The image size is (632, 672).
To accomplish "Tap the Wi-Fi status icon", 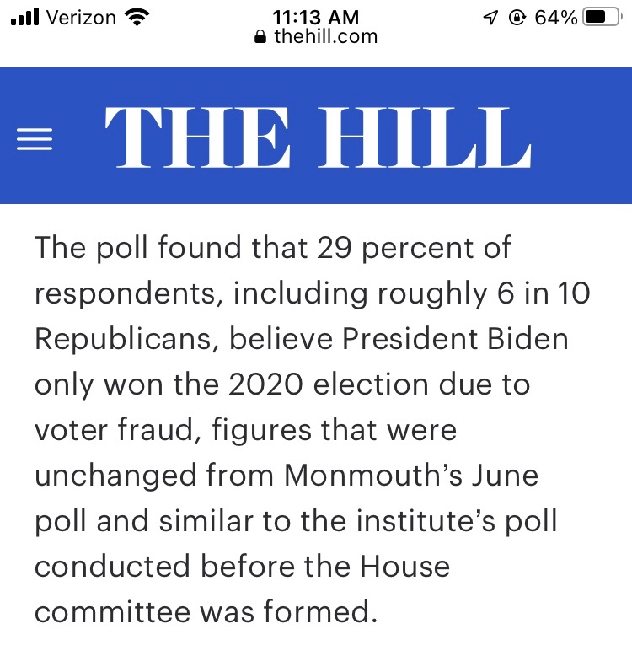I will (x=134, y=16).
